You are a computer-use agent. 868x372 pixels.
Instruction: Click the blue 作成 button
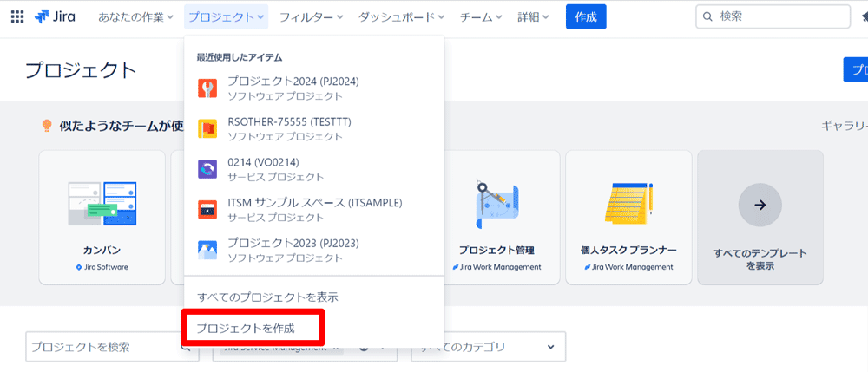click(x=586, y=17)
